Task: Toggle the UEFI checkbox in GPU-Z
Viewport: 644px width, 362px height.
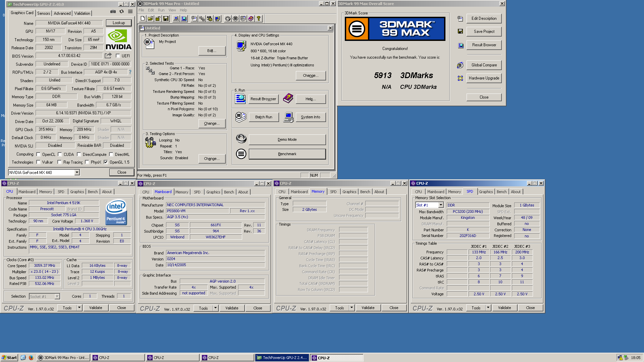Action: coord(118,56)
